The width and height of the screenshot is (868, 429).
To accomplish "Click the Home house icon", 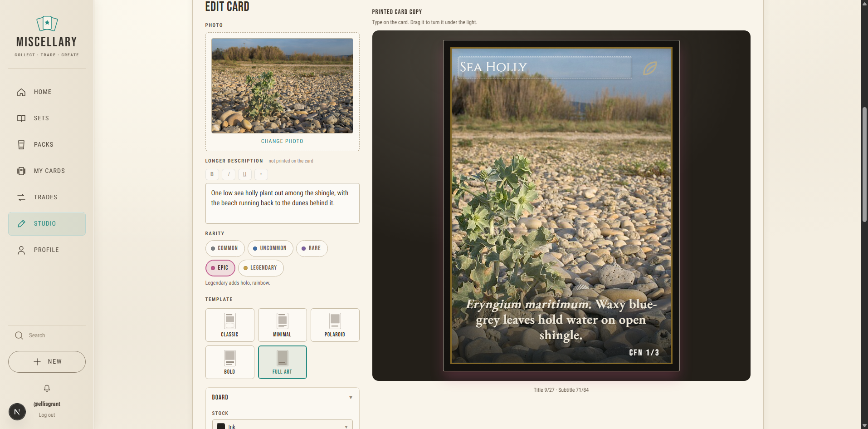I will coord(21,92).
